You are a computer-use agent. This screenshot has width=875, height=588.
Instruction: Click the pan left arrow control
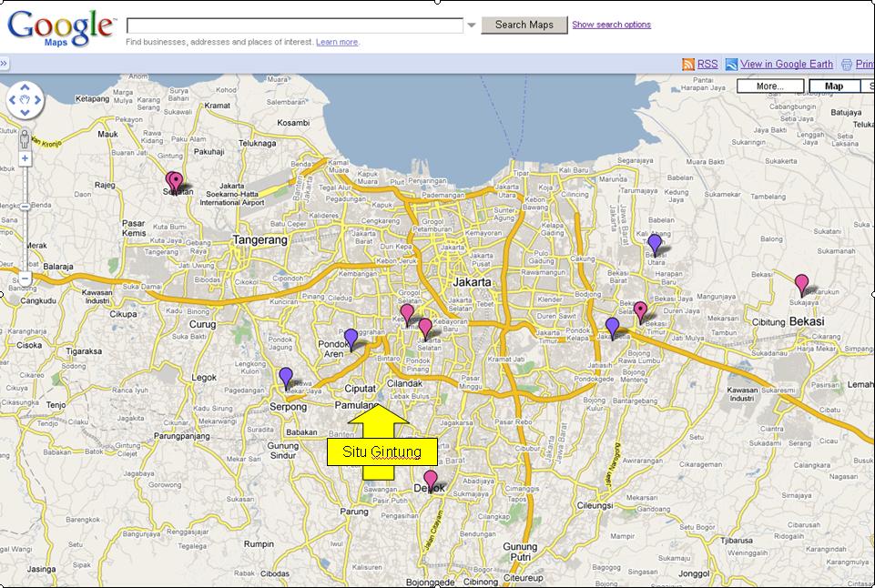pos(13,101)
